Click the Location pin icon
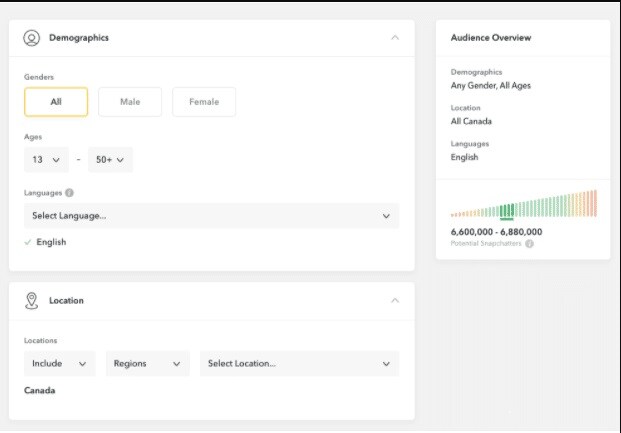621x433 pixels. tap(32, 300)
